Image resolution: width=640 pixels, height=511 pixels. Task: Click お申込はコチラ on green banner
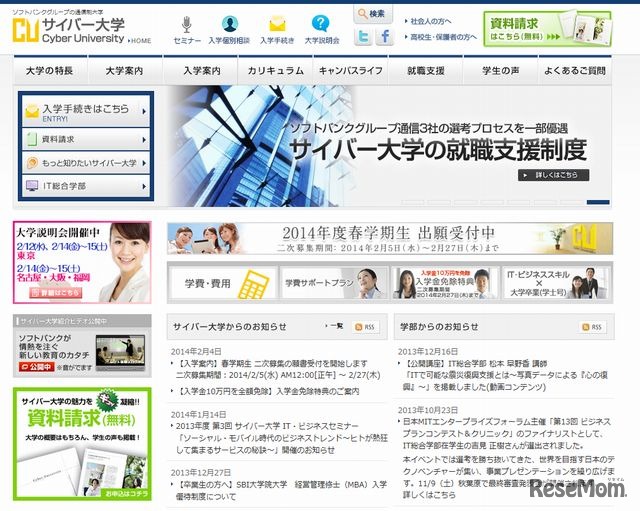(126, 494)
